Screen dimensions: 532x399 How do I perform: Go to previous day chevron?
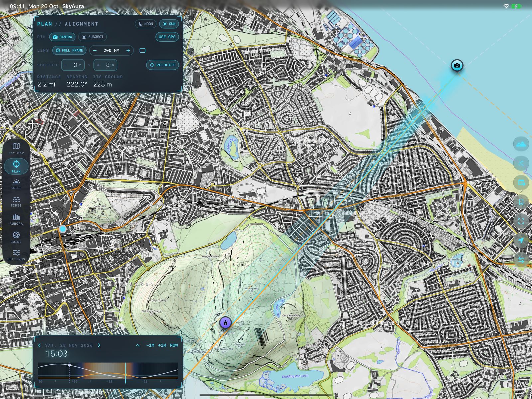(39, 345)
